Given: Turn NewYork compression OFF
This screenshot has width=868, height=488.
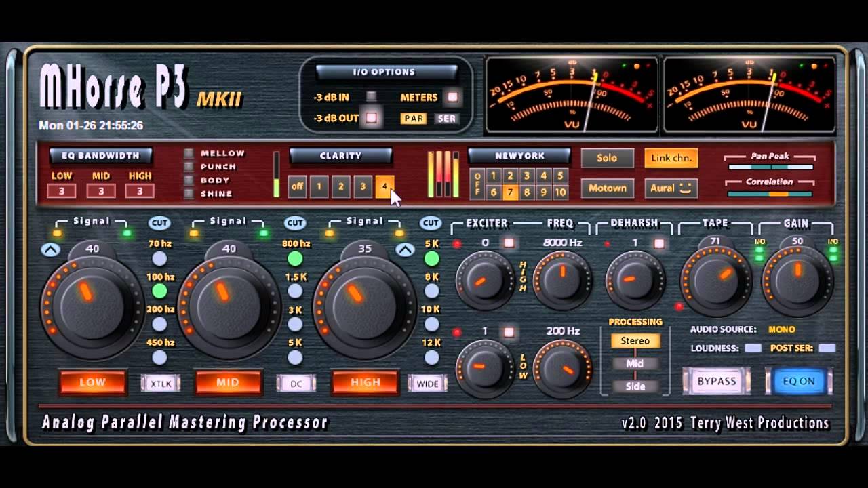Looking at the screenshot, I should pos(477,184).
